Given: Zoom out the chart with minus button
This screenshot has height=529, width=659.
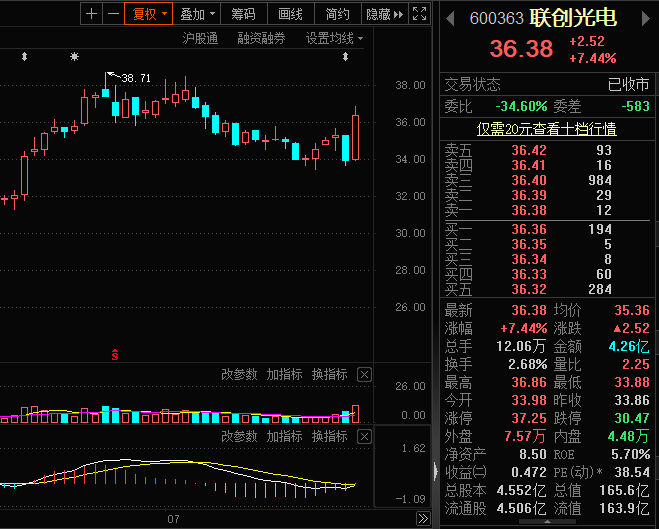Looking at the screenshot, I should (113, 14).
